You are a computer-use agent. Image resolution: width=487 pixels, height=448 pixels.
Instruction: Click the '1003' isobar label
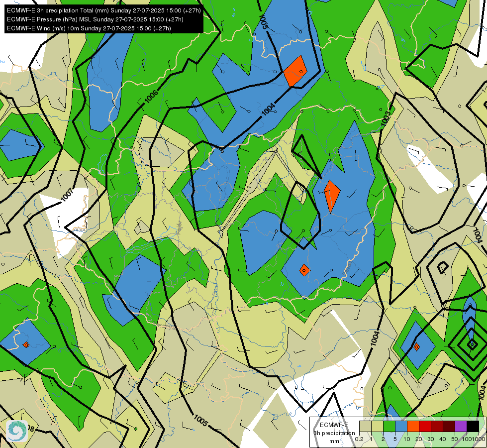[386, 118]
